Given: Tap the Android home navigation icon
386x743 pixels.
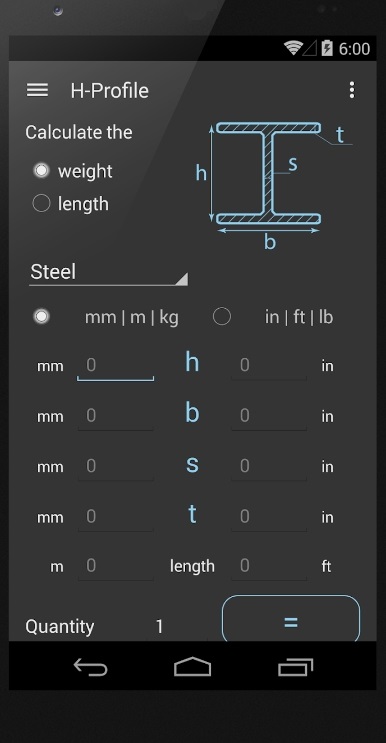Looking at the screenshot, I should [192, 667].
